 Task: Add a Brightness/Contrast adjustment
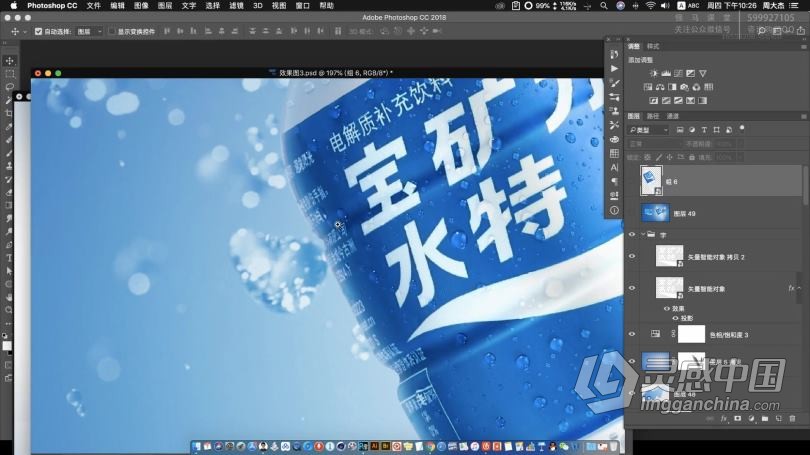point(653,73)
